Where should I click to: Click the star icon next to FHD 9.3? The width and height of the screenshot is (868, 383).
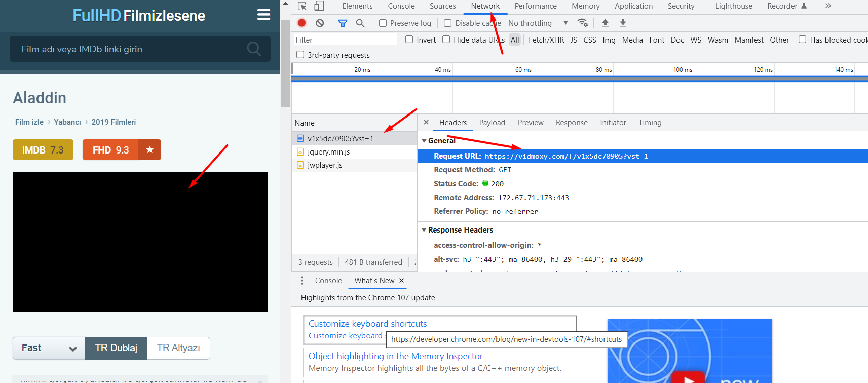point(149,150)
